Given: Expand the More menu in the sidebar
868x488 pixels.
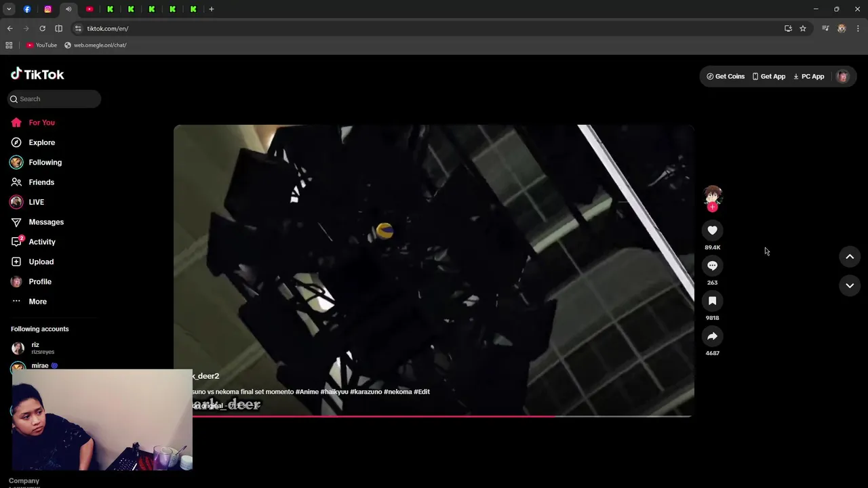Looking at the screenshot, I should [29, 302].
